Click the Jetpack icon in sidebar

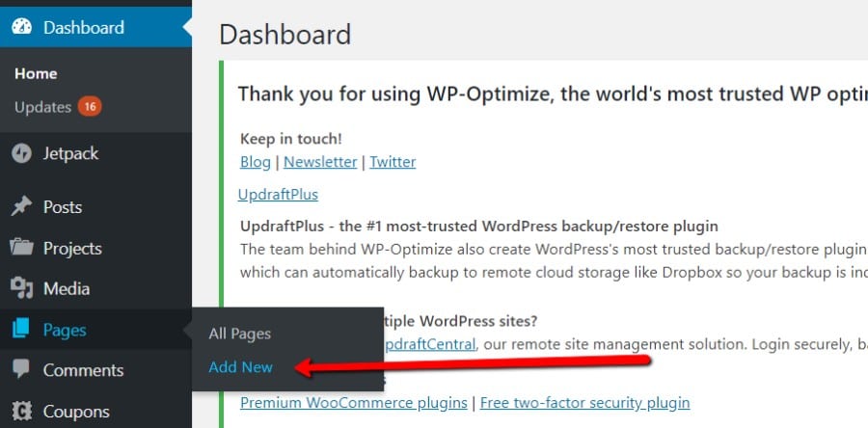pos(21,153)
